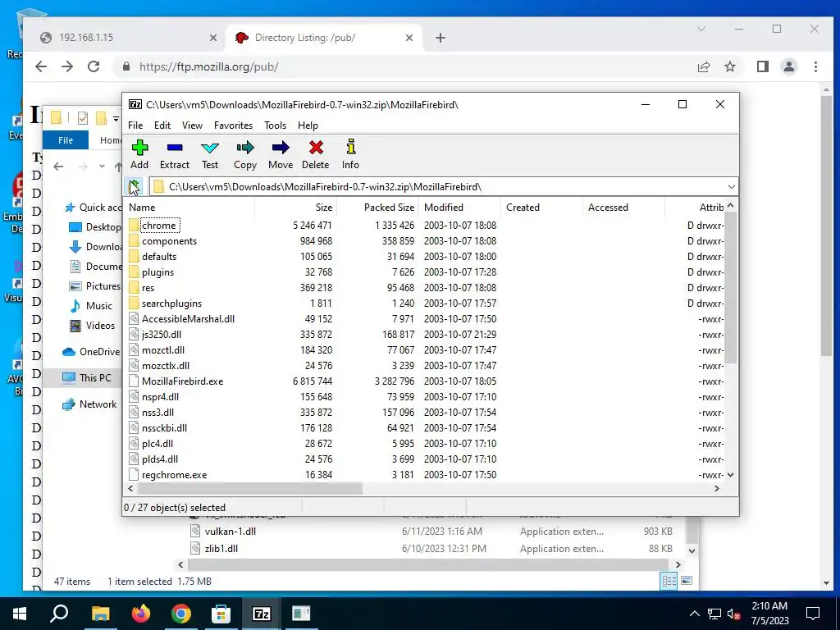This screenshot has height=630, width=840.
Task: Select zlib1.dll in Explorer window
Action: point(221,549)
